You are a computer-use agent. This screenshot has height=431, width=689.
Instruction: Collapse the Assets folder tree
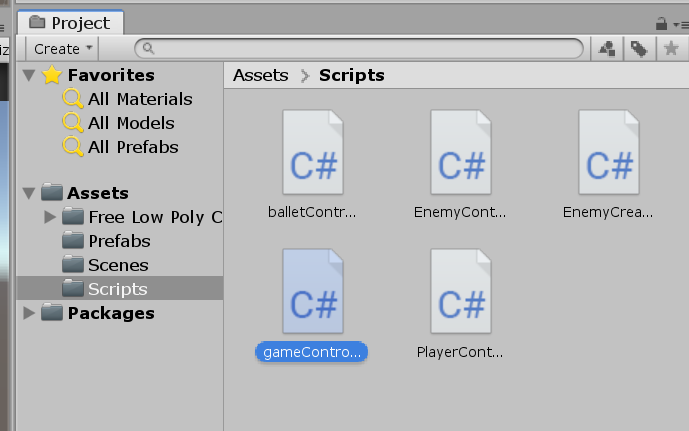coord(29,193)
